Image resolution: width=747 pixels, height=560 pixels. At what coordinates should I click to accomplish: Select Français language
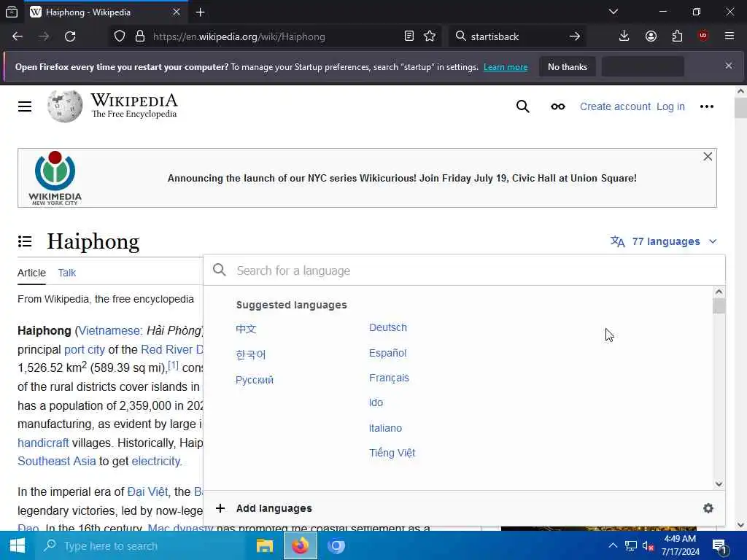389,378
